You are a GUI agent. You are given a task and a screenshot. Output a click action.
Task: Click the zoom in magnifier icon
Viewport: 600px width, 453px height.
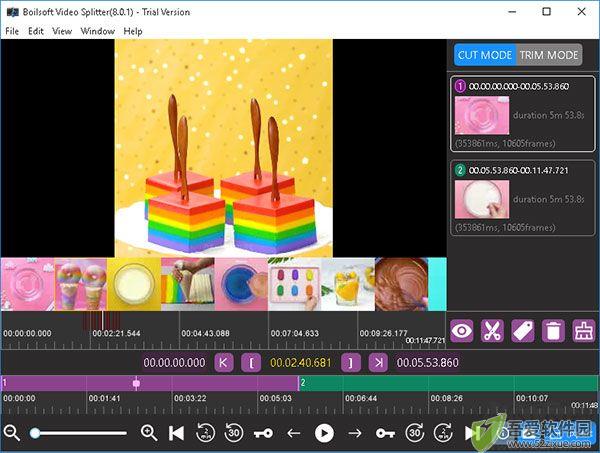tap(149, 433)
